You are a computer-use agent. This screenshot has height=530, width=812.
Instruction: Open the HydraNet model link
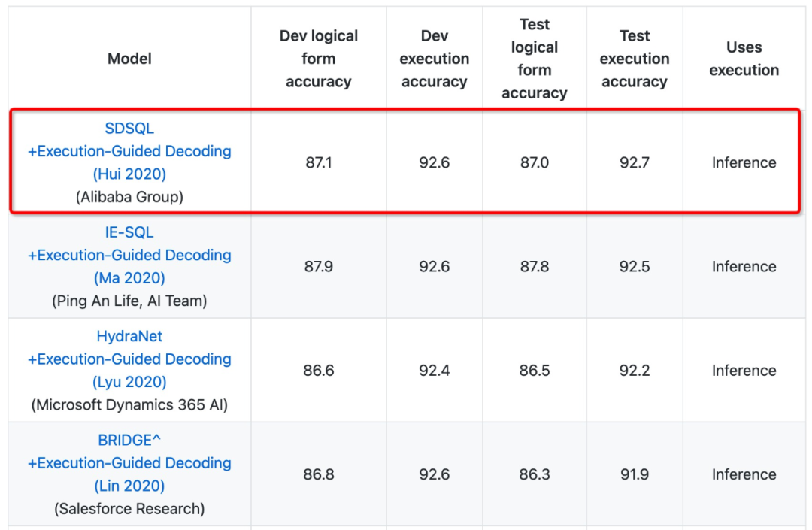point(129,336)
